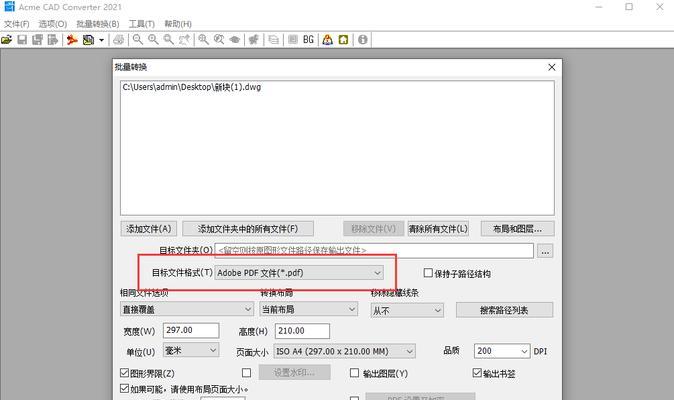
Task: Click the green home icon in toolbar
Action: [343, 40]
